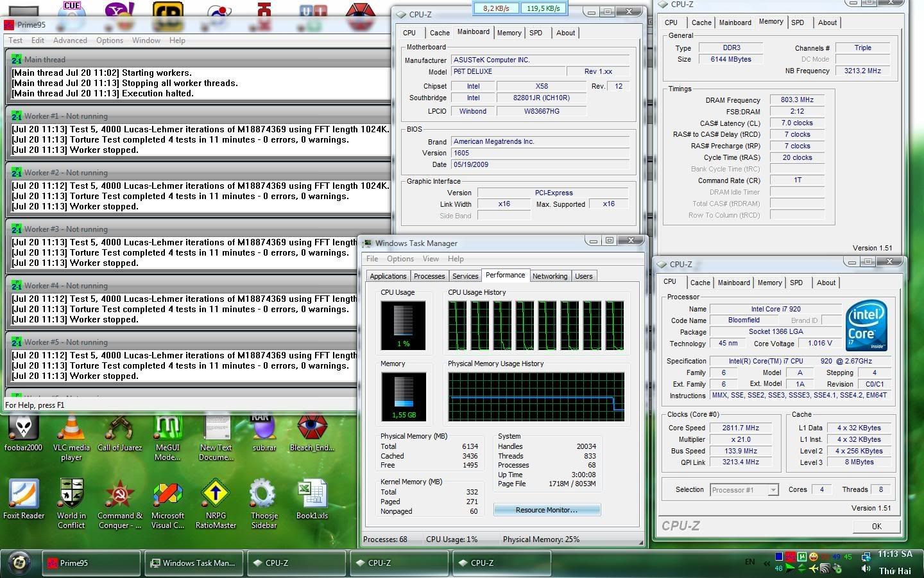
Task: Open the Bleach_End desktop icon
Action: coord(312,432)
